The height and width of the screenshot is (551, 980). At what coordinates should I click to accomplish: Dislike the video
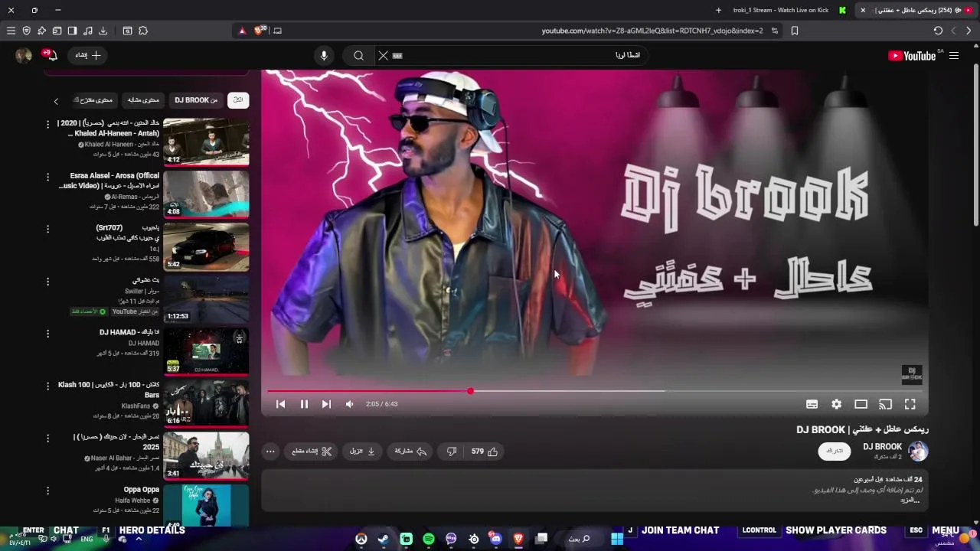click(x=452, y=452)
